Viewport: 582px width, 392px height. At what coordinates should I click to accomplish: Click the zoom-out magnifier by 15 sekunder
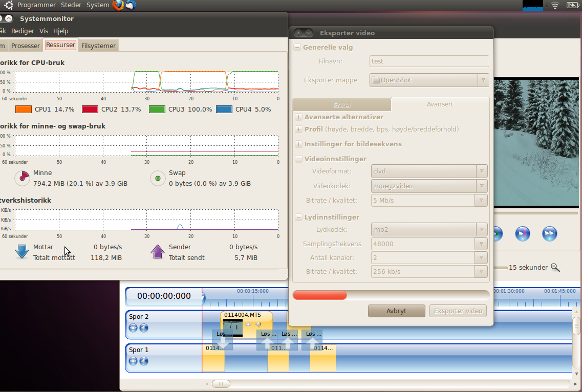[x=555, y=267]
